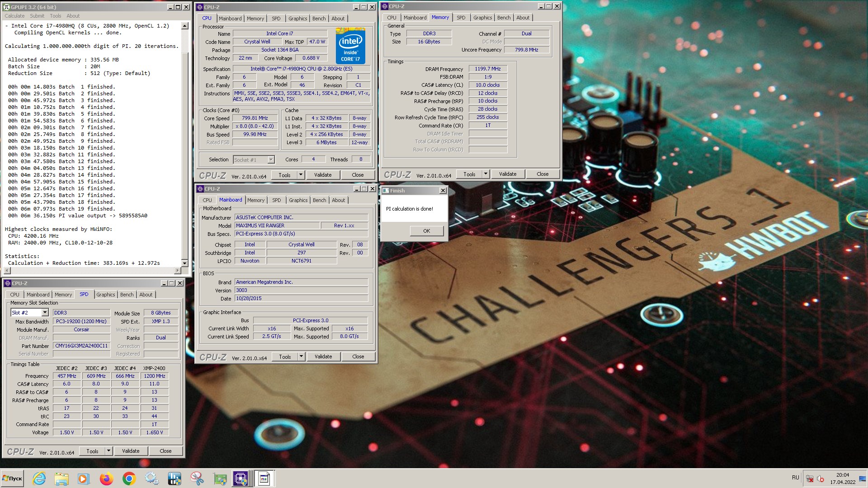Open the About menu in GPUPI

(73, 16)
